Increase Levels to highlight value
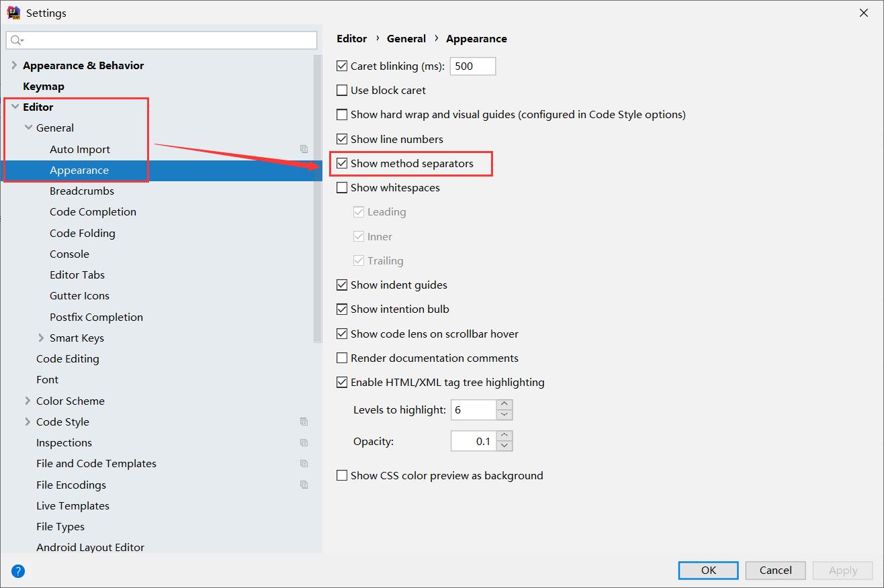The height and width of the screenshot is (588, 884). point(504,405)
